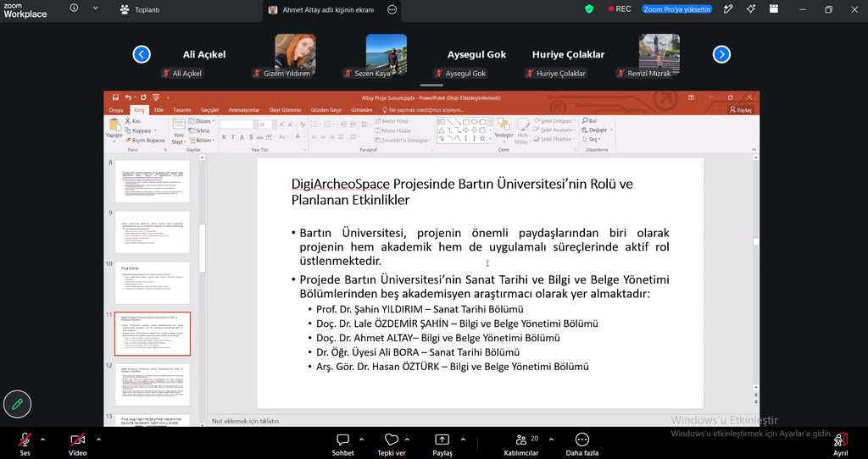Click the Sıfırla reset slide button
The image size is (868, 459).
[x=199, y=130]
